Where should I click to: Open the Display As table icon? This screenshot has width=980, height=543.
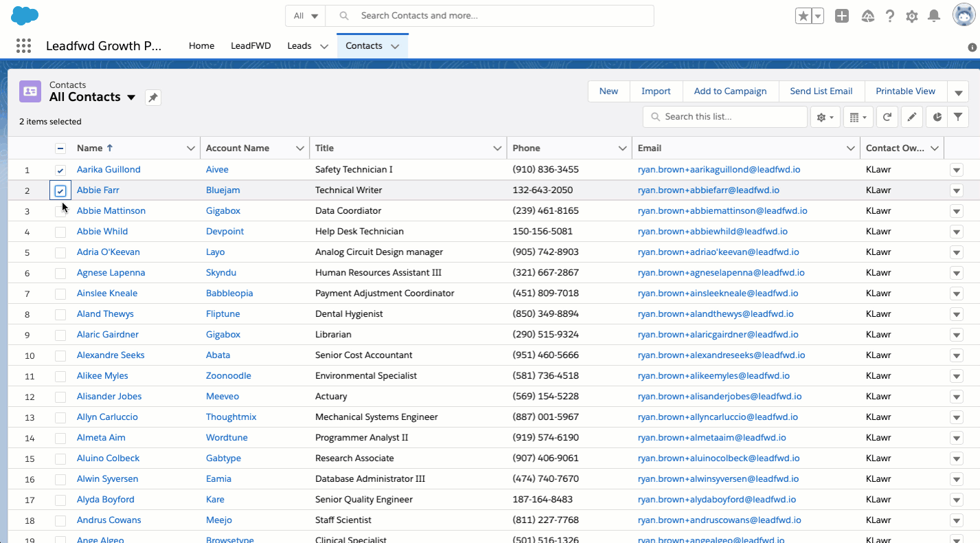[x=858, y=117]
